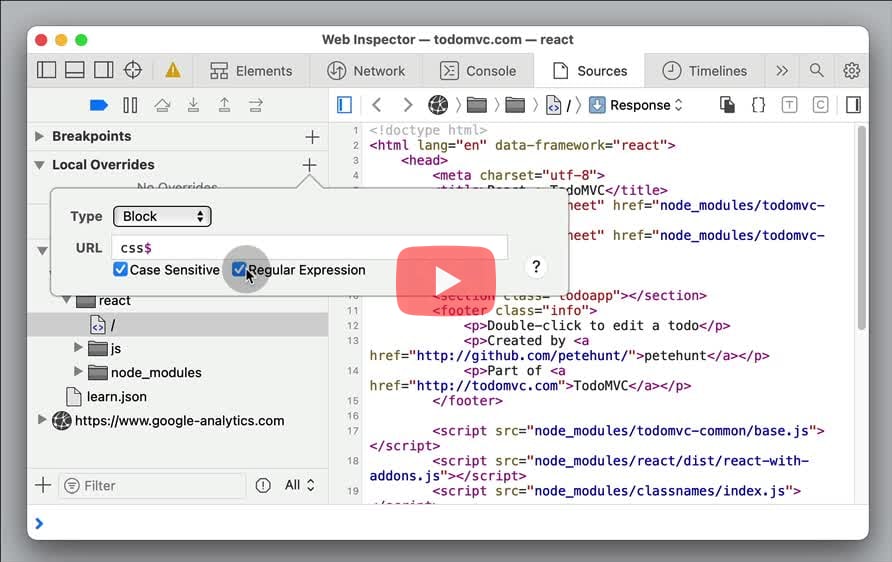Expand the node_modules folder
892x562 pixels.
pos(78,371)
